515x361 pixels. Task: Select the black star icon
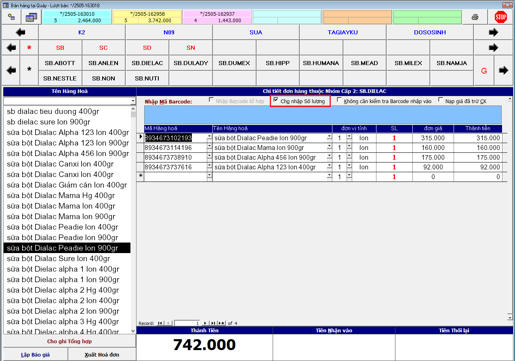pos(29,69)
